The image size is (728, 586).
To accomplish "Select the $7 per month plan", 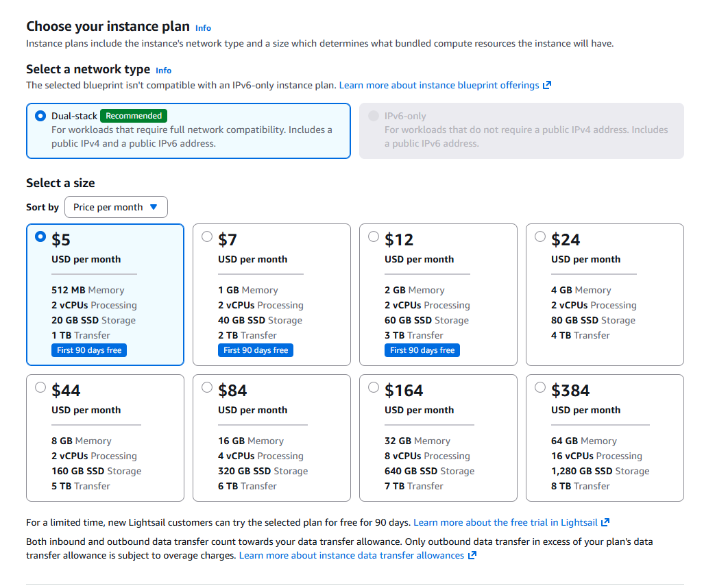I will click(x=207, y=237).
